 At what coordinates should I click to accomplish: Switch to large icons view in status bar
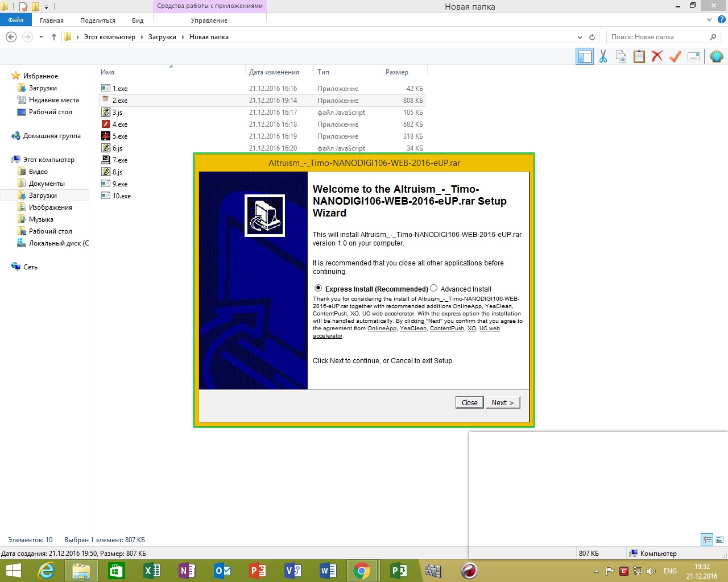pos(719,539)
